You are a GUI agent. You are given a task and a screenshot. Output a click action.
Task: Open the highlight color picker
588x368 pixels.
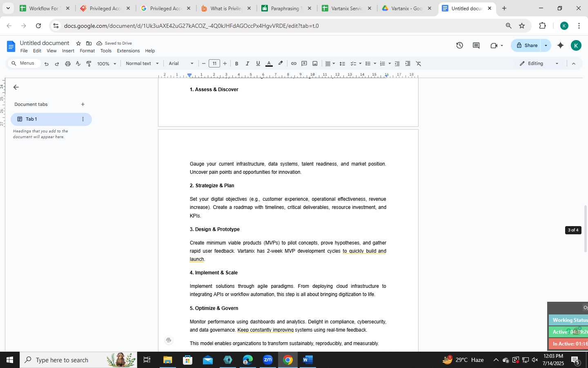point(280,64)
